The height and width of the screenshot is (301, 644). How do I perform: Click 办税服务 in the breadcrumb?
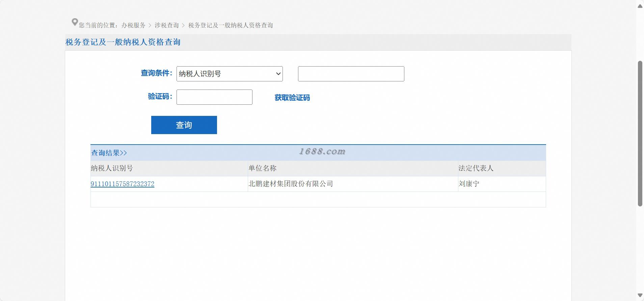coord(133,25)
